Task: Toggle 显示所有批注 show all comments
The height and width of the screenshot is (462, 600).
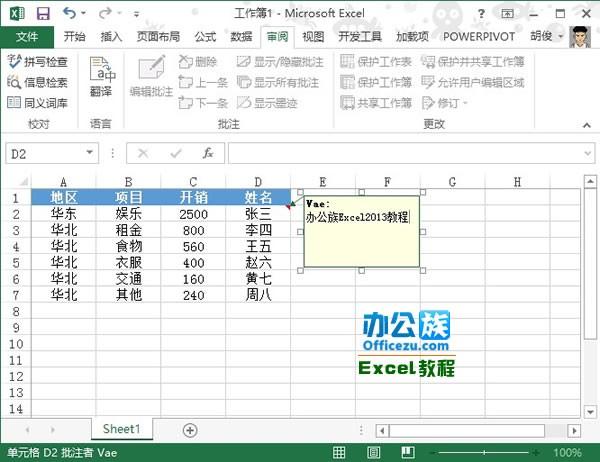Action: (x=278, y=82)
